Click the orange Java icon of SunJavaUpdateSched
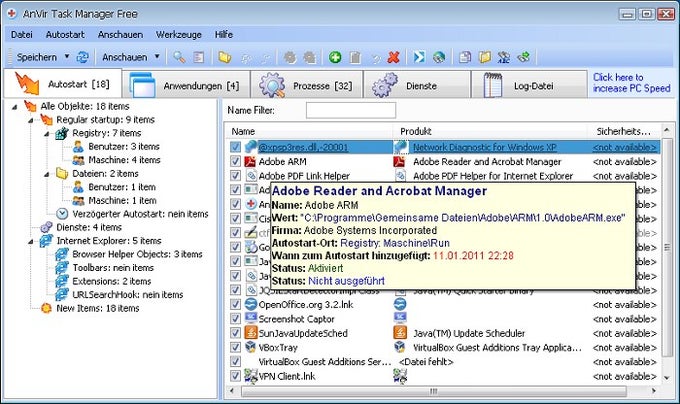Screen dimensions: 680x404 point(251,333)
